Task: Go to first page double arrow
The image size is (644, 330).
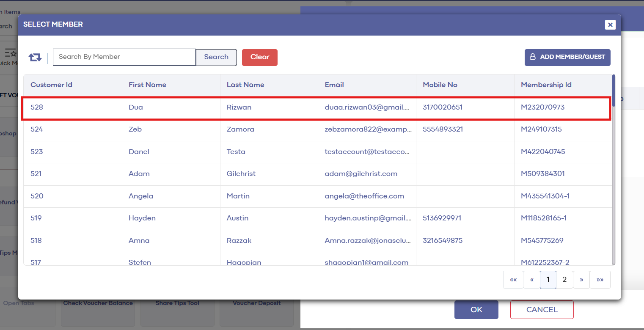Action: (513, 280)
